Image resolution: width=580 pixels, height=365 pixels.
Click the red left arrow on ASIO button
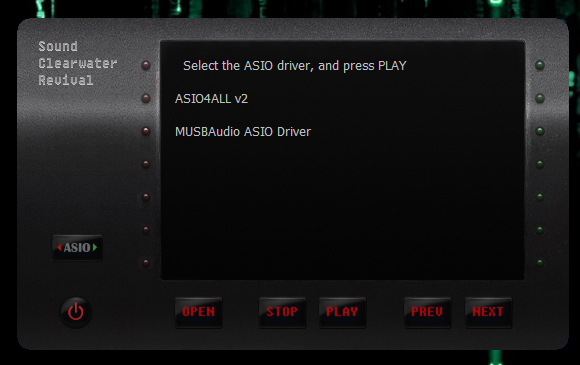[59, 247]
